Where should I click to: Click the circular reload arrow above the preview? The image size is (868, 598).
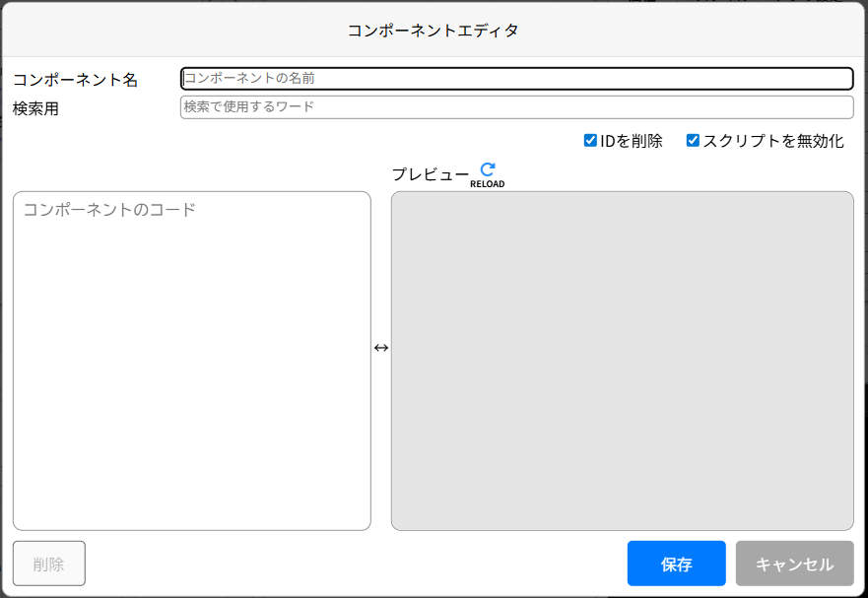coord(485,169)
